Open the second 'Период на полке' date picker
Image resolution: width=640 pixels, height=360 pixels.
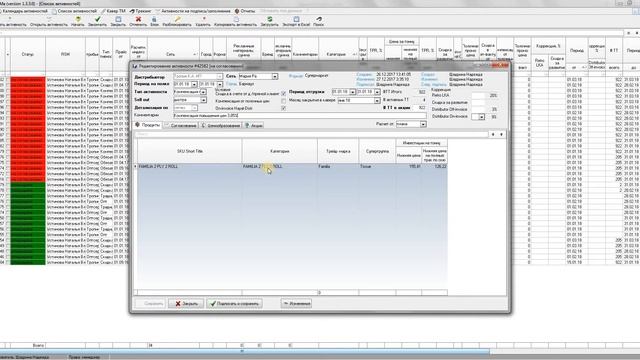point(220,84)
